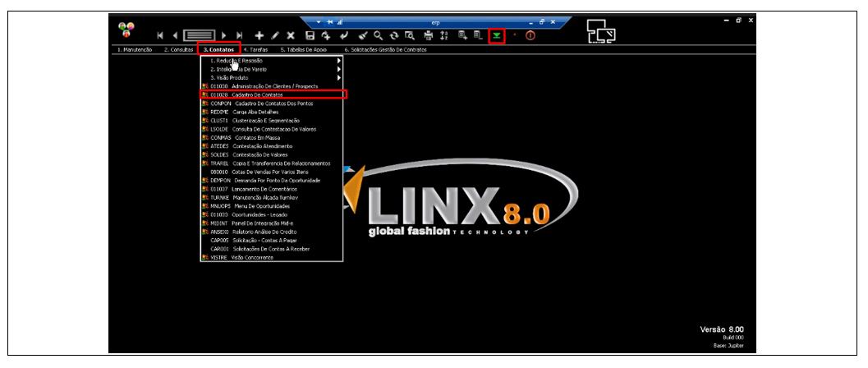
Task: Choose REDIME Carga Aba Detalhes
Action: pyautogui.click(x=271, y=112)
